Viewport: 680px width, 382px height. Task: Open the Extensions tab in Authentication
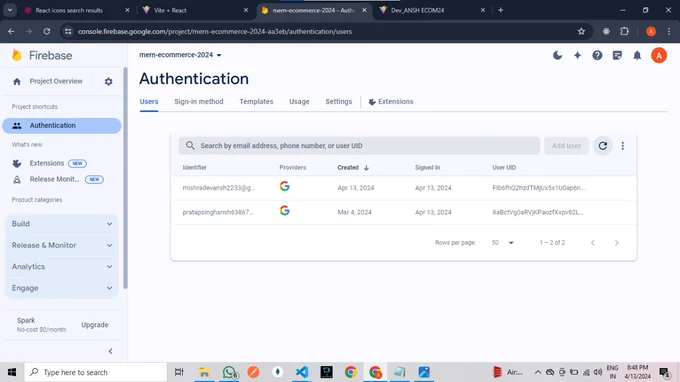(391, 101)
